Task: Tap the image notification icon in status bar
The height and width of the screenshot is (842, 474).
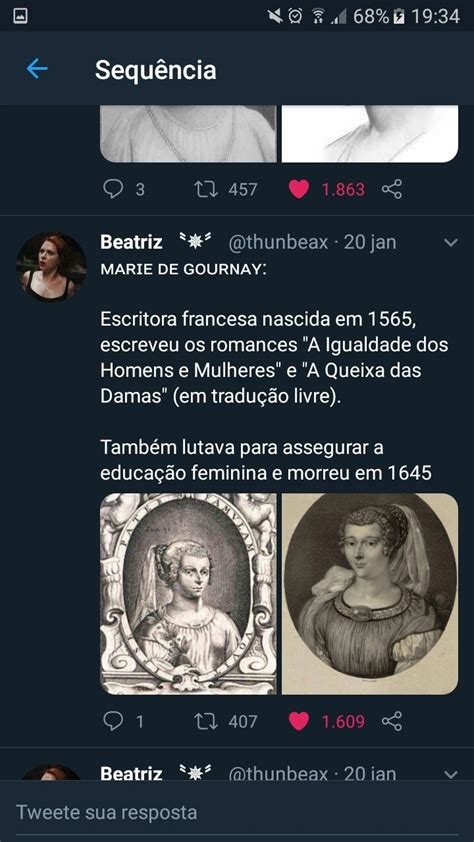Action: click(20, 16)
